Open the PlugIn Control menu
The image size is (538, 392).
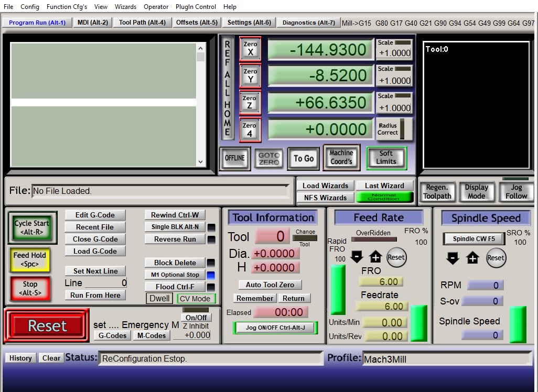point(196,6)
